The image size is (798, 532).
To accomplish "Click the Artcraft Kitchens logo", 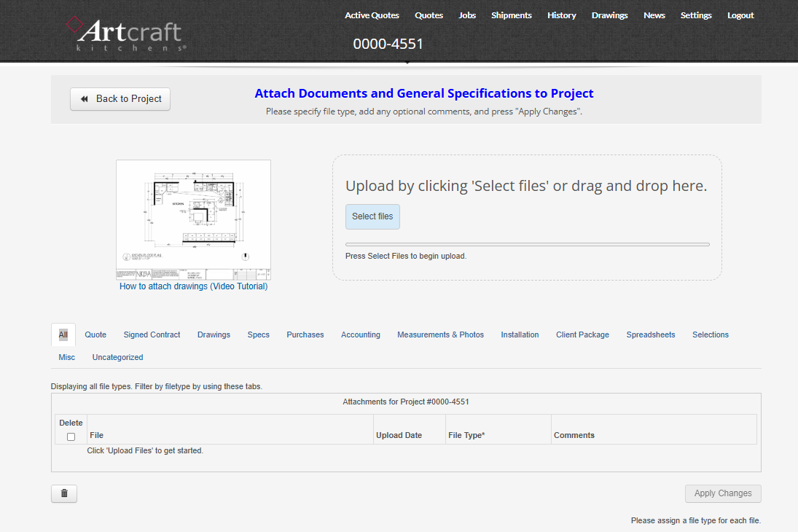I will coord(127,34).
